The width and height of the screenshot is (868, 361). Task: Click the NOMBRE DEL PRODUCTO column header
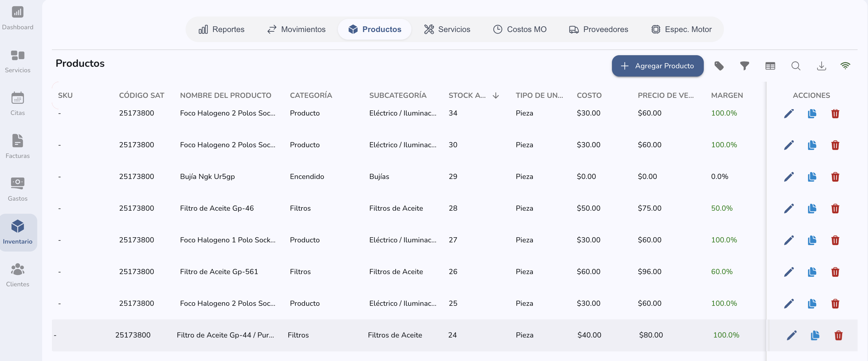[x=226, y=95]
